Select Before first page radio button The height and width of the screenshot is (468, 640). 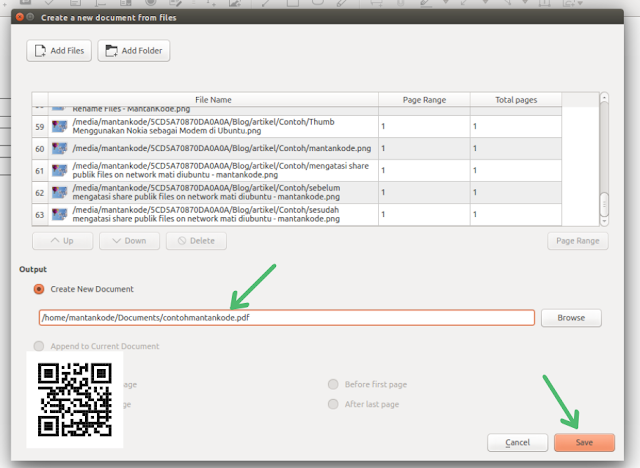333,384
